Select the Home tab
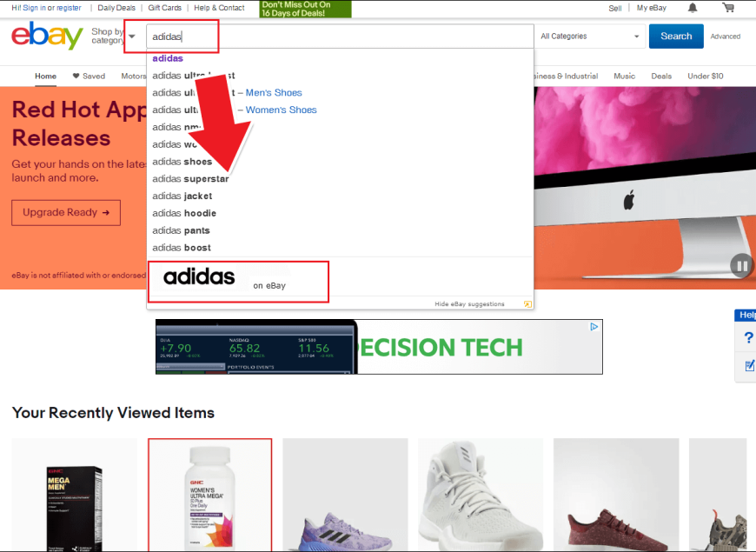 45,76
